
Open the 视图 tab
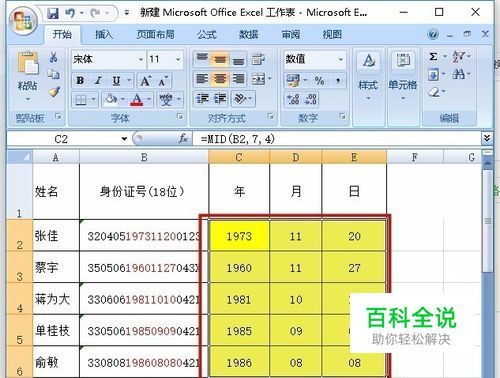pyautogui.click(x=332, y=34)
